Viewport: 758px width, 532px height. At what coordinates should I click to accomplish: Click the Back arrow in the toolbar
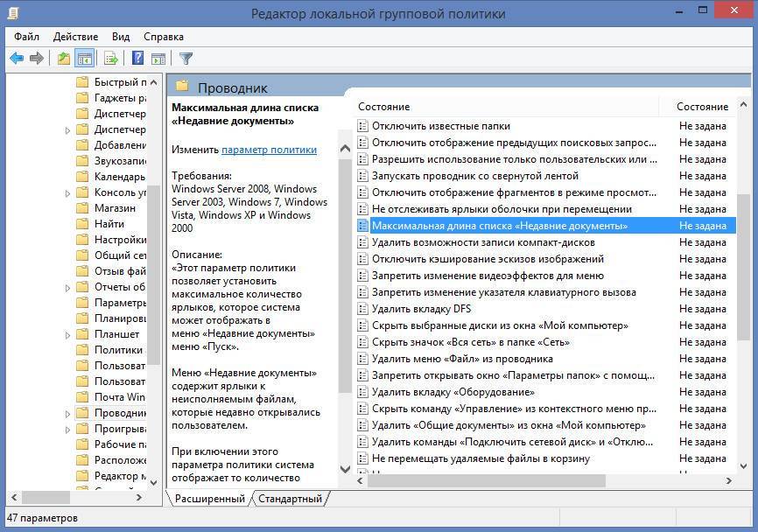[x=17, y=59]
